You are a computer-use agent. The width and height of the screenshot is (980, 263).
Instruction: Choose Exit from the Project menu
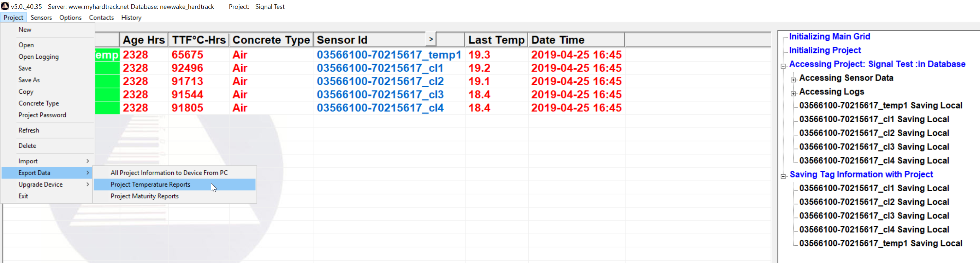[48, 197]
